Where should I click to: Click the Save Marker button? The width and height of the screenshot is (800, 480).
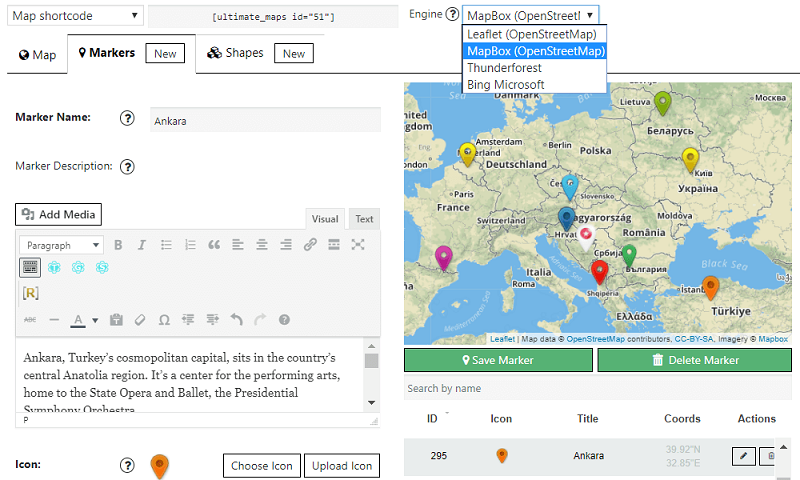(x=498, y=360)
